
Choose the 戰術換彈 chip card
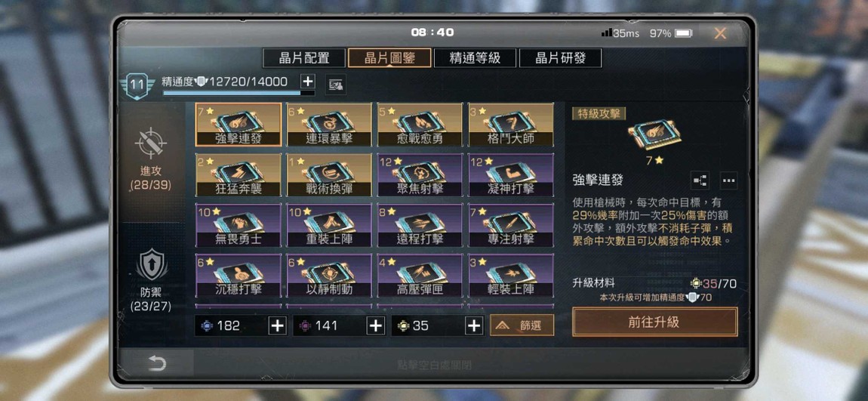[329, 175]
